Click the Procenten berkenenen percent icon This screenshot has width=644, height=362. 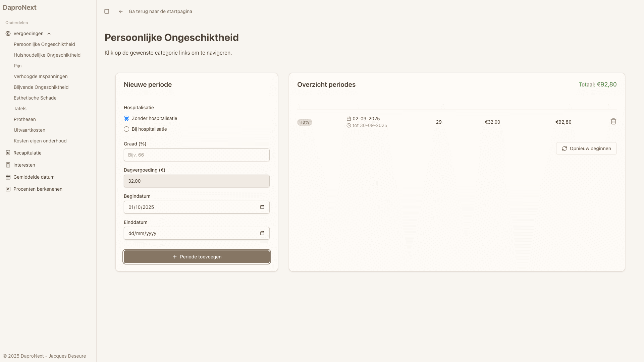point(8,189)
